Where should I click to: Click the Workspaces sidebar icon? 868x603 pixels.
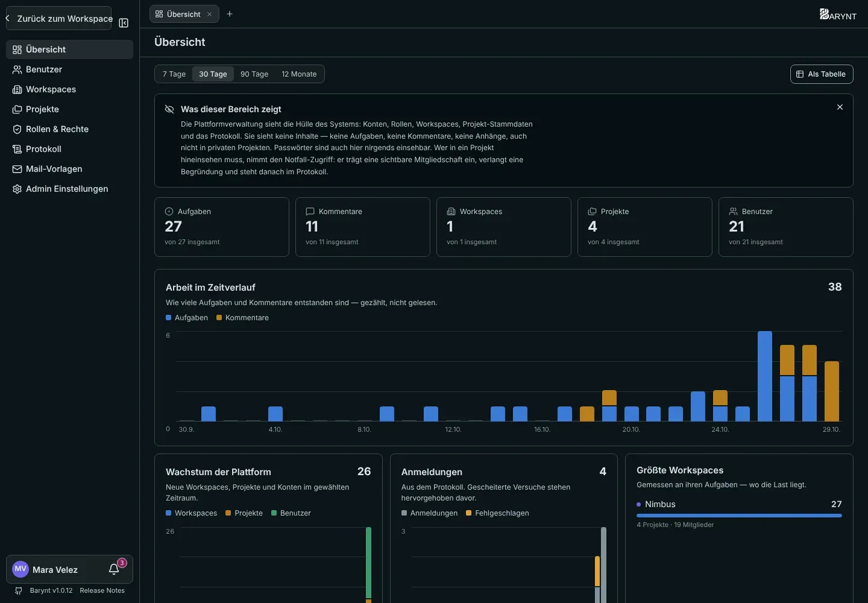17,89
